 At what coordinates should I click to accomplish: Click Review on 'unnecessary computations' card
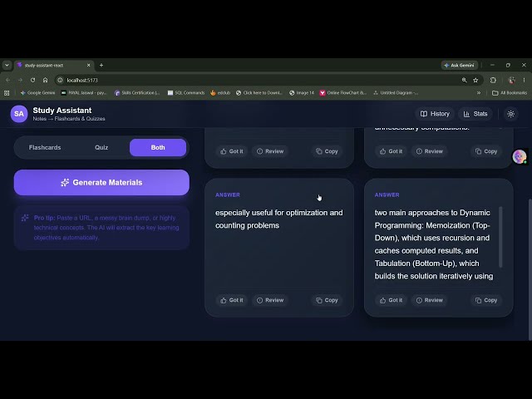click(430, 151)
